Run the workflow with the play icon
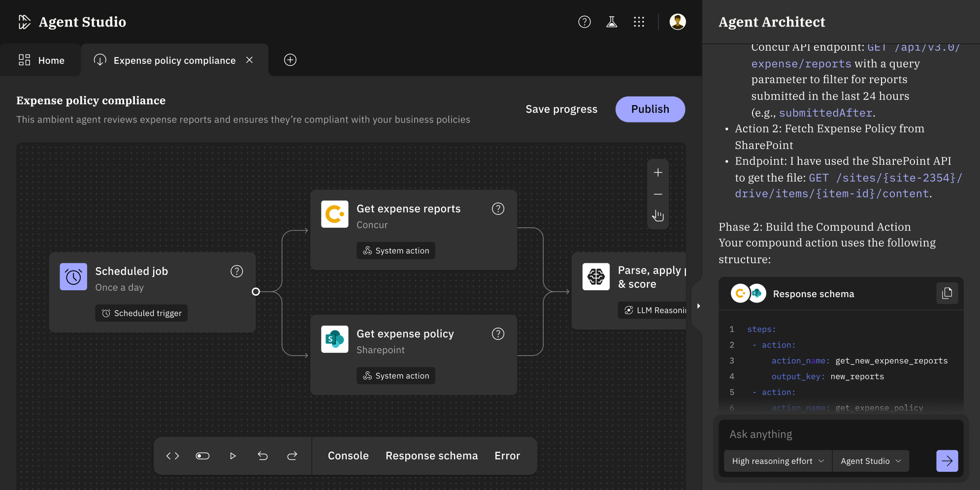This screenshot has width=980, height=490. pos(233,456)
